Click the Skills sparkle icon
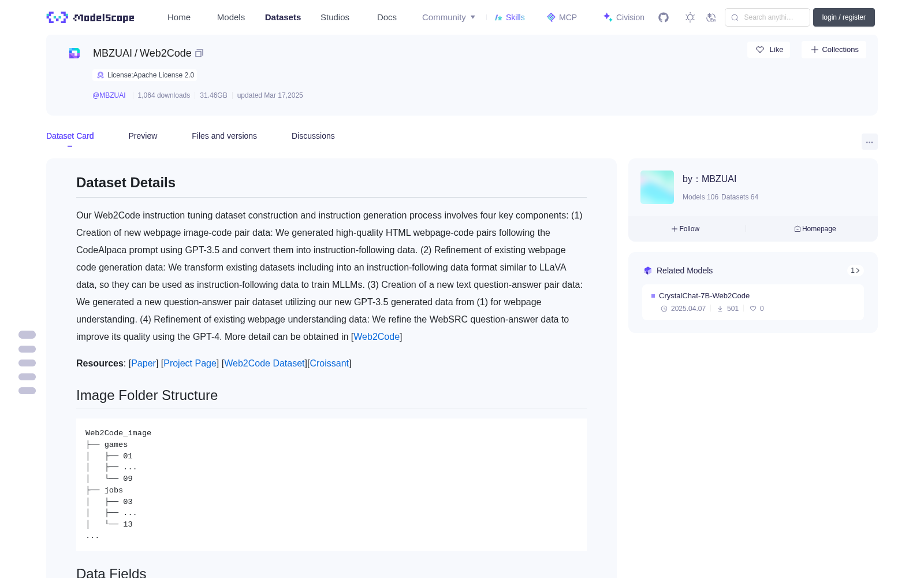Image resolution: width=924 pixels, height=578 pixels. (x=498, y=17)
